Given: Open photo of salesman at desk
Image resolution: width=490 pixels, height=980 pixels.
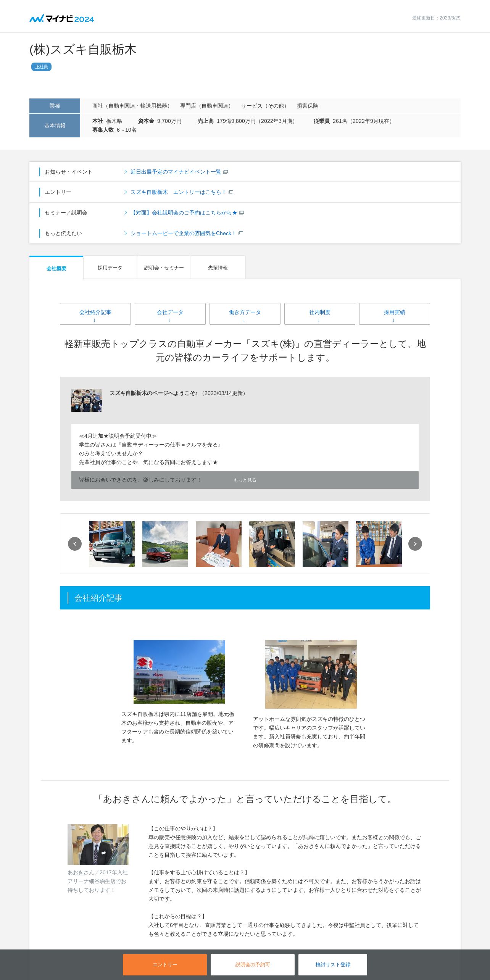Looking at the screenshot, I should coord(219,544).
